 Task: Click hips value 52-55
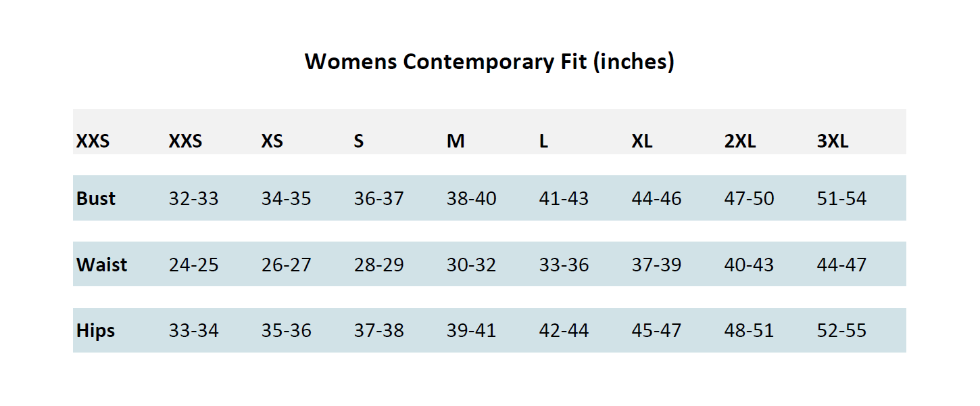pyautogui.click(x=841, y=331)
